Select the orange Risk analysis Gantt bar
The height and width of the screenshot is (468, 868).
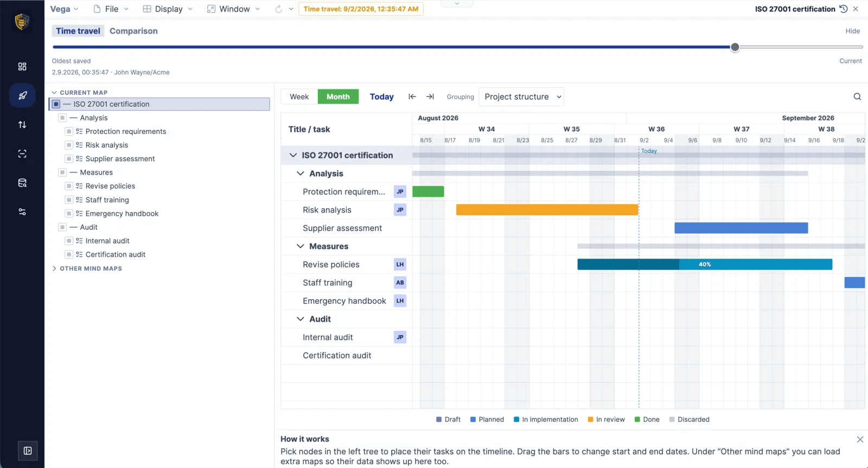pos(547,210)
